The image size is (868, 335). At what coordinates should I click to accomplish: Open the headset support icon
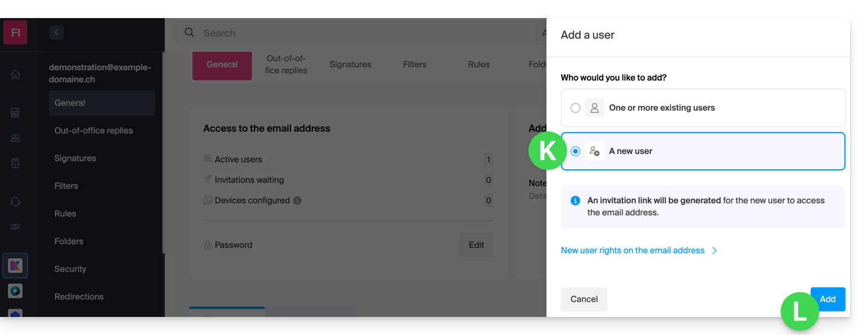(x=15, y=202)
